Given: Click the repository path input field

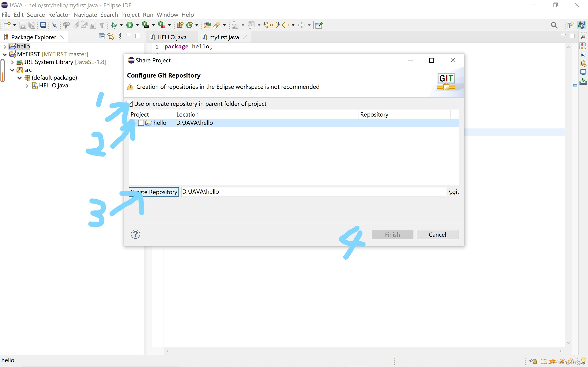Looking at the screenshot, I should [313, 192].
